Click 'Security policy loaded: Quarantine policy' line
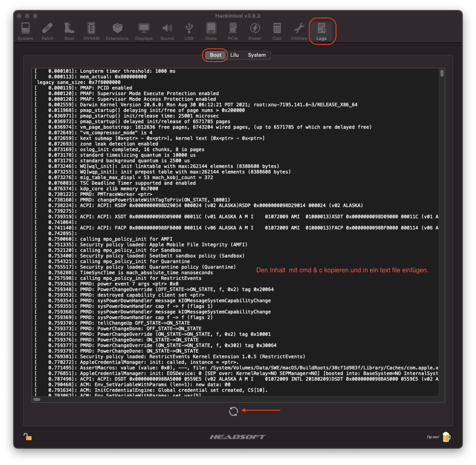Screen dimensions: 476x465 coord(135,267)
